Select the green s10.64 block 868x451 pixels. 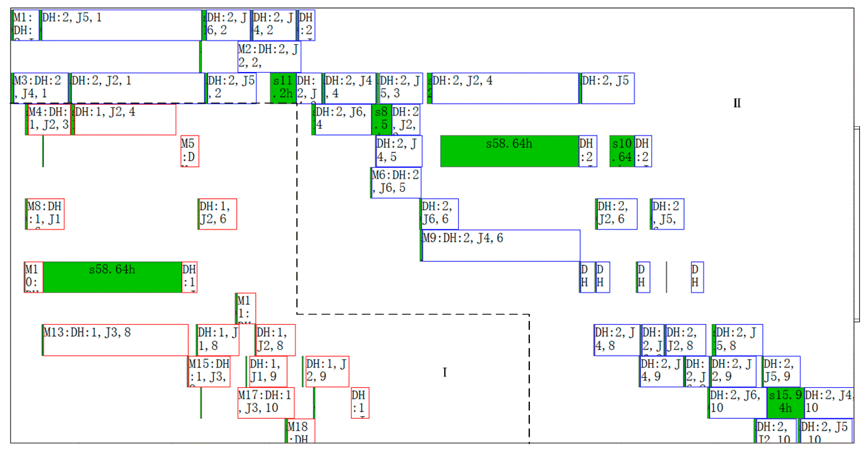click(x=622, y=151)
